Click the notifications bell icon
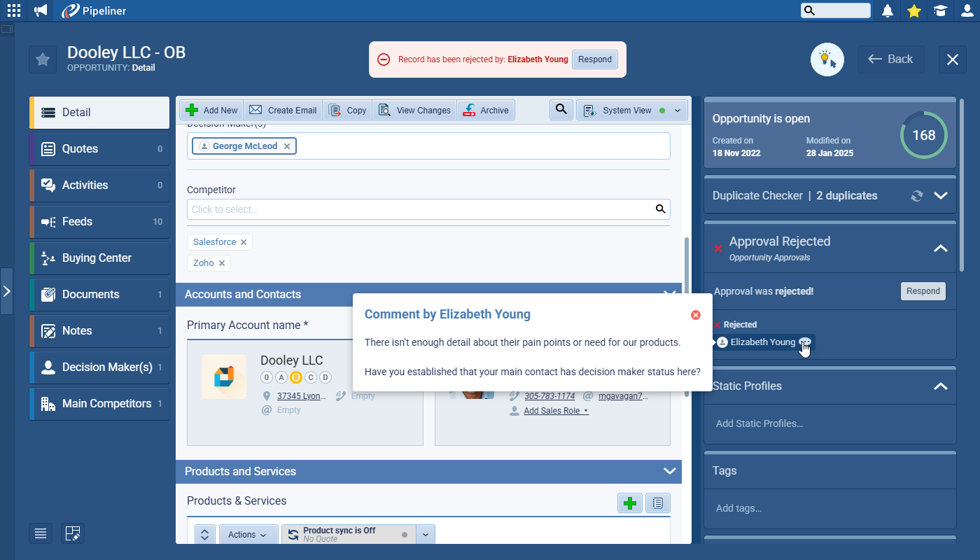980x560 pixels. click(888, 10)
